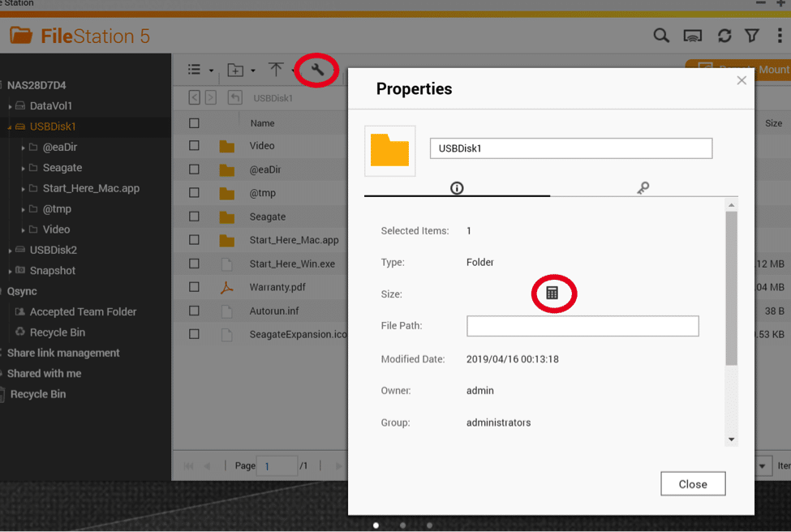The image size is (791, 532).
Task: Expand the @eaDir folder in sidebar
Action: pyautogui.click(x=23, y=148)
